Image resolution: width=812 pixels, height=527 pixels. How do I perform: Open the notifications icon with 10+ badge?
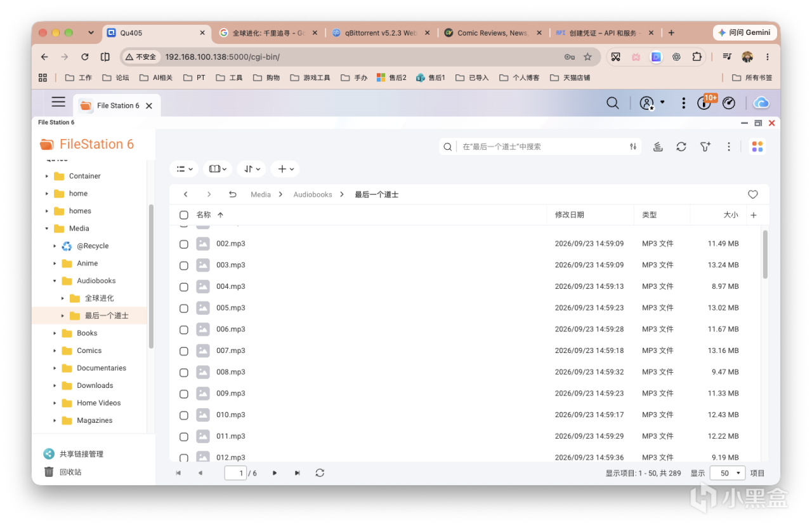click(x=705, y=102)
